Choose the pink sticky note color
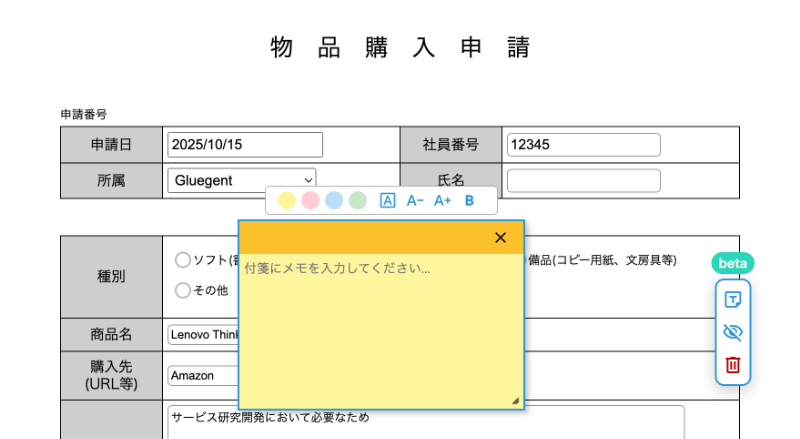The image size is (800, 439). (x=310, y=201)
